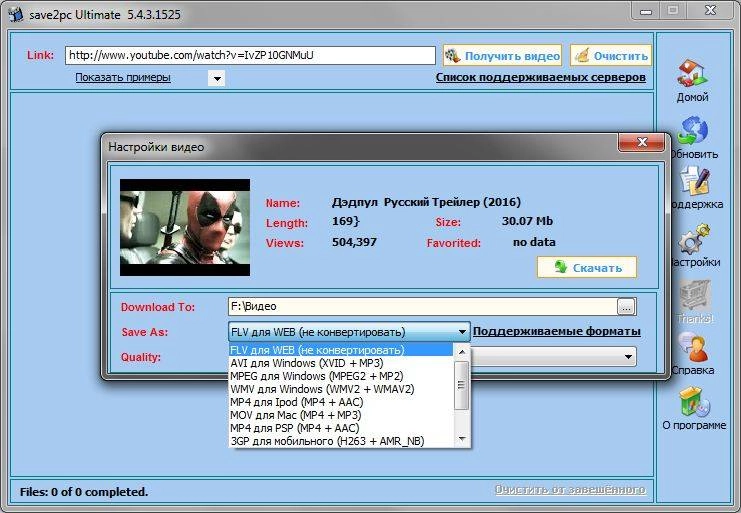Select MPEG для Windows (MPEG2 + MP2)
This screenshot has height=513, width=741.
341,376
